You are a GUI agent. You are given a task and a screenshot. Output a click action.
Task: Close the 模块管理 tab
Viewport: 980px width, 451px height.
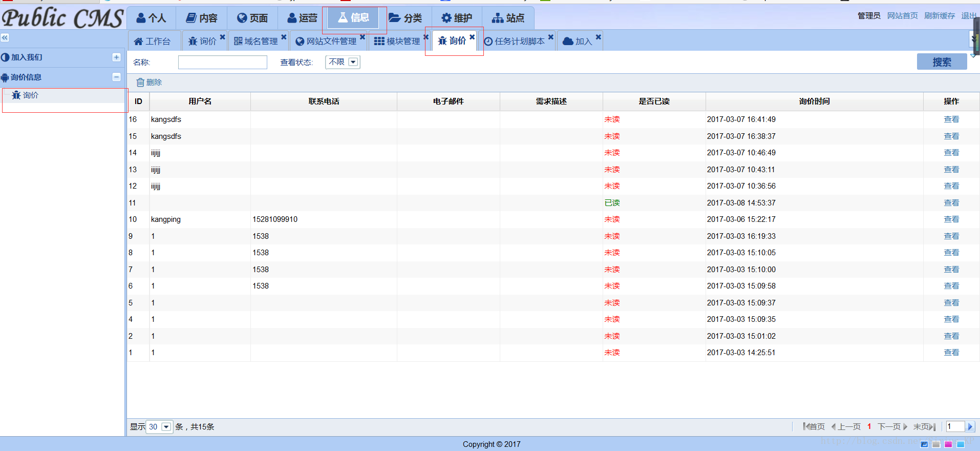(x=426, y=37)
